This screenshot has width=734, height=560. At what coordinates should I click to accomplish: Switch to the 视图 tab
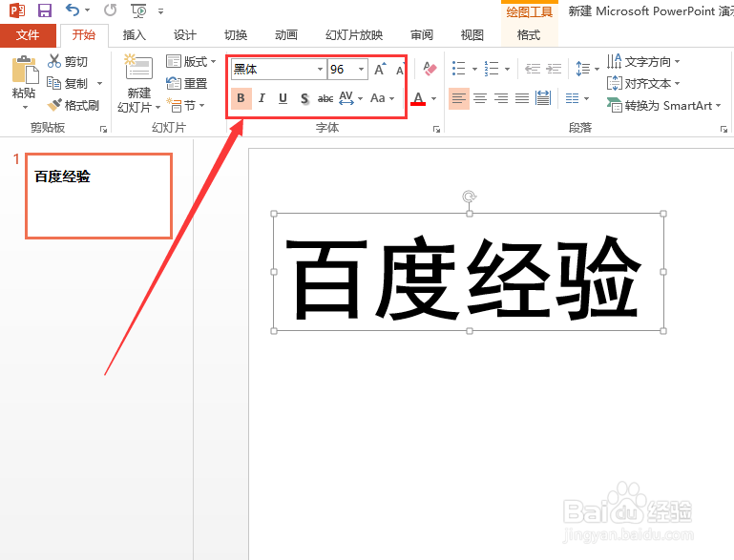(472, 35)
